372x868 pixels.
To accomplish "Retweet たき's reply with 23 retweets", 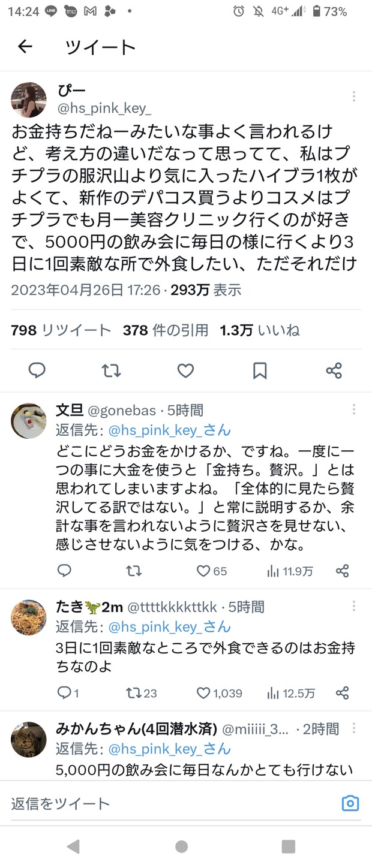I will click(134, 693).
